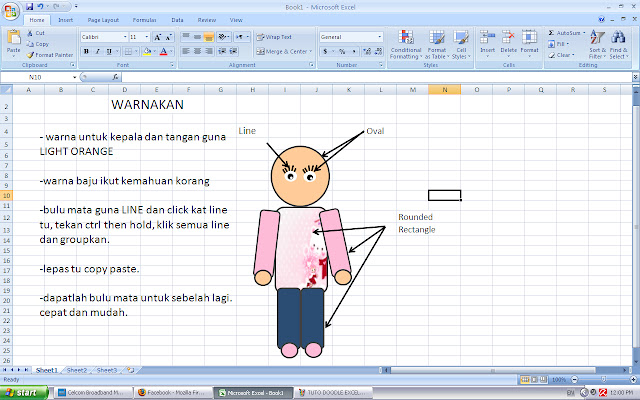Open Facebook Mozilla Firefox taskbar item
Image resolution: width=640 pixels, height=400 pixels.
tap(174, 393)
